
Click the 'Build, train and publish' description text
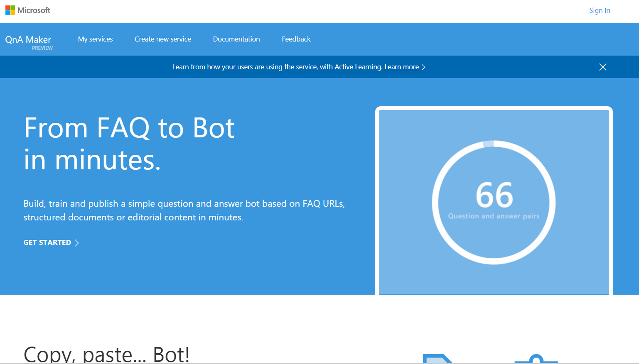coord(184,210)
